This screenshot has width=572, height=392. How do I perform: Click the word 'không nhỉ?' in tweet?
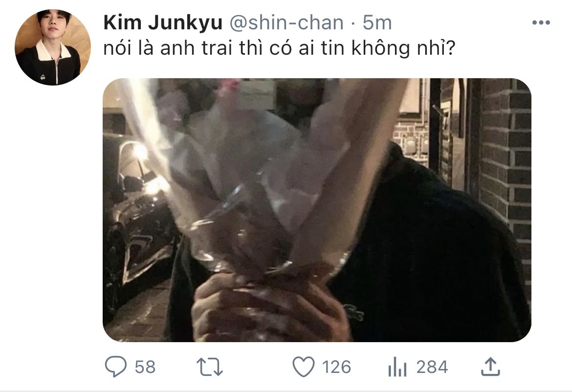coord(403,48)
